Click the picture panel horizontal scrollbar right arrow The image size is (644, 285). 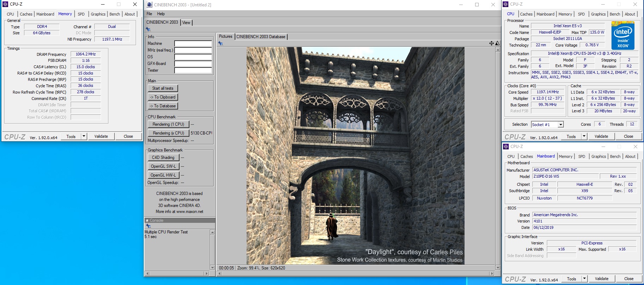coord(491,273)
